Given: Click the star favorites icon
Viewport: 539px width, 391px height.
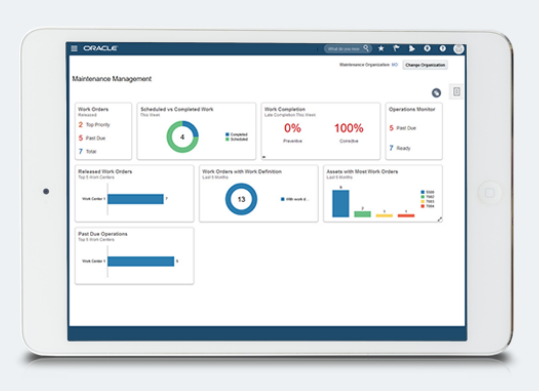Looking at the screenshot, I should 381,48.
